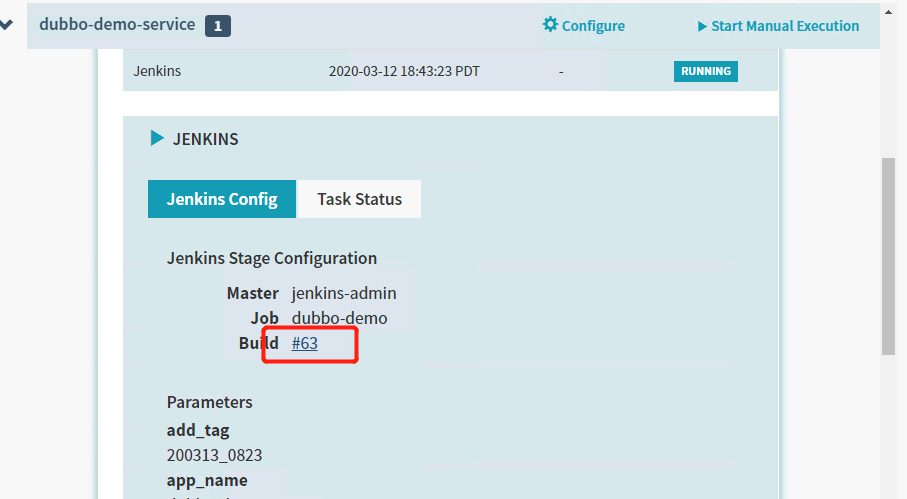Click the jenkins-admin master value
907x499 pixels.
(344, 293)
